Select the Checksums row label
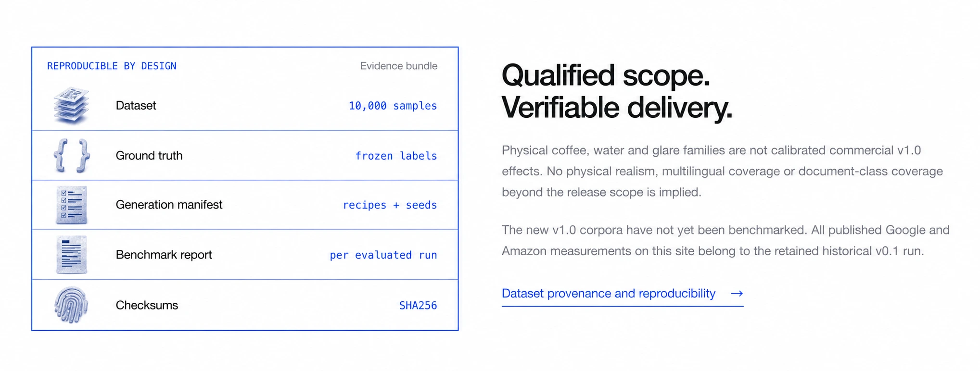Viewport: 980px width, 371px height. (x=147, y=305)
